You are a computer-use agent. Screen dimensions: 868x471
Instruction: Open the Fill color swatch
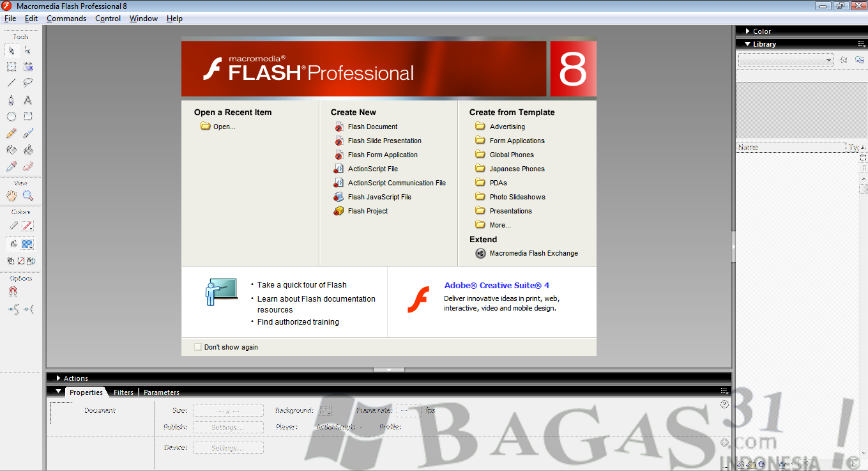click(27, 244)
